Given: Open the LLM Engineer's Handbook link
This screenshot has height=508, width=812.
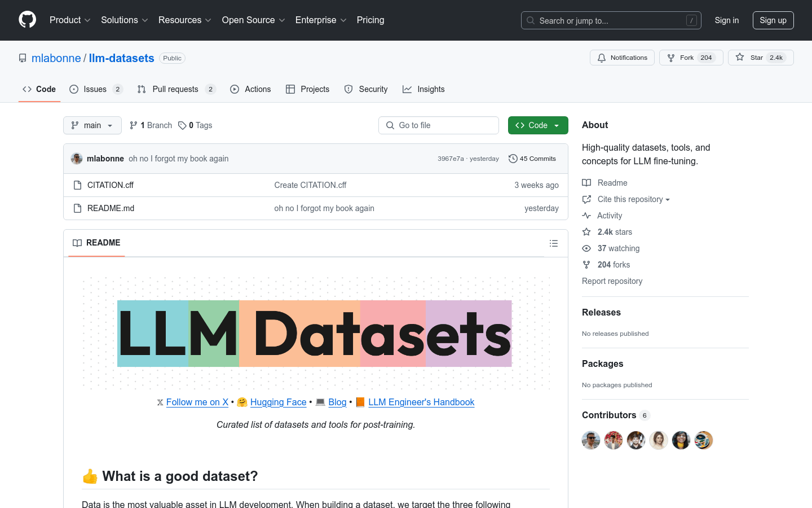Looking at the screenshot, I should (x=421, y=402).
